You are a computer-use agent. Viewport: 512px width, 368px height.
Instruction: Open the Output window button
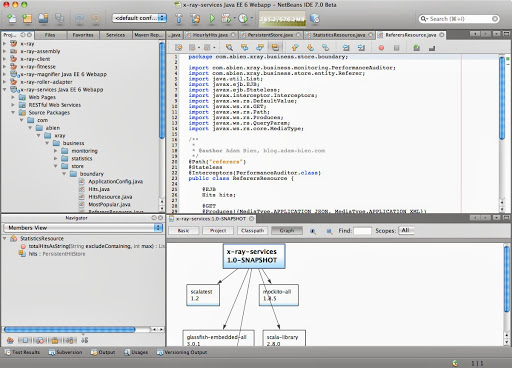103,352
